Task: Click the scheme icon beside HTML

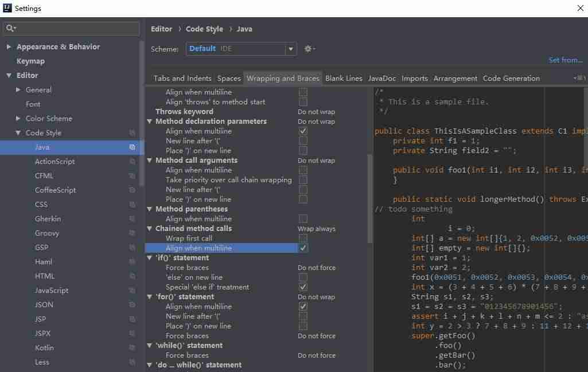Action: (132, 276)
